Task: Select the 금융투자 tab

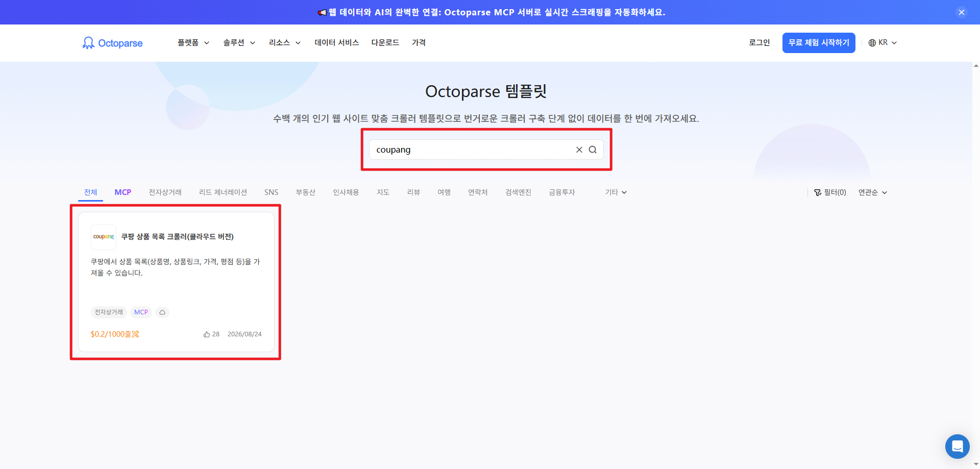Action: coord(562,192)
